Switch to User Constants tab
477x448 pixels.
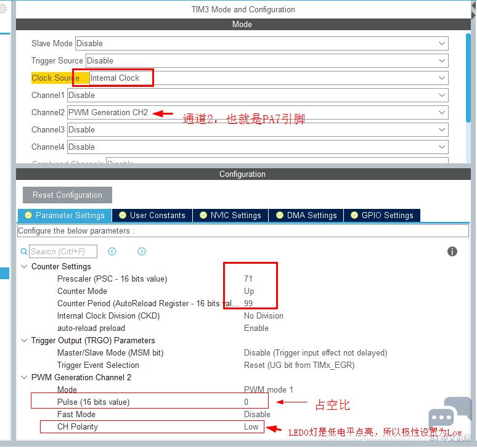click(x=152, y=215)
